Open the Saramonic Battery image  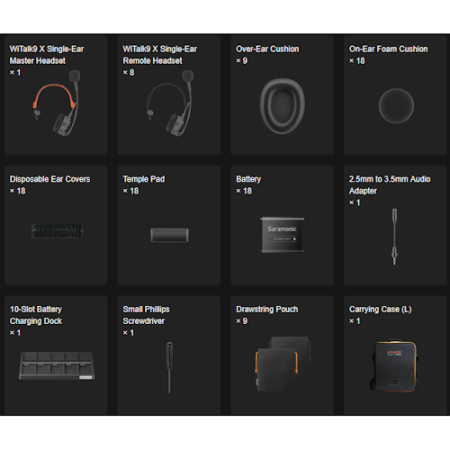pyautogui.click(x=282, y=235)
